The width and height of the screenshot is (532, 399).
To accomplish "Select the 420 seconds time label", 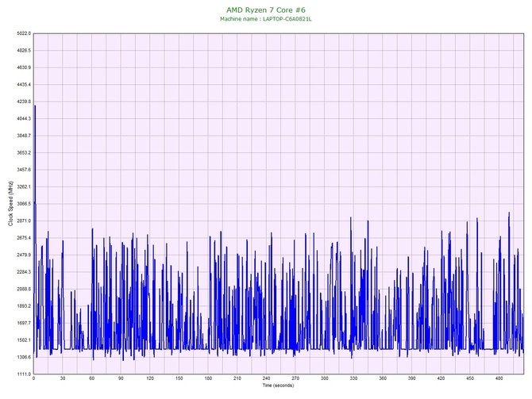I will pyautogui.click(x=441, y=378).
